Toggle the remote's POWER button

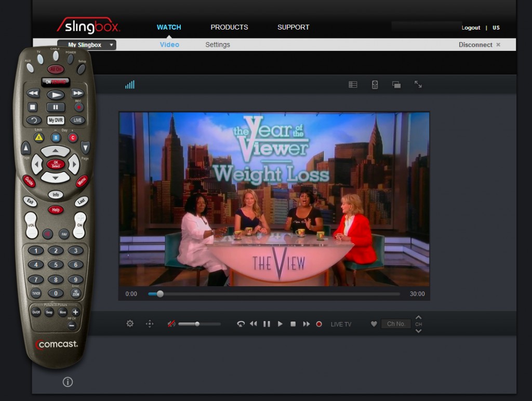click(71, 59)
